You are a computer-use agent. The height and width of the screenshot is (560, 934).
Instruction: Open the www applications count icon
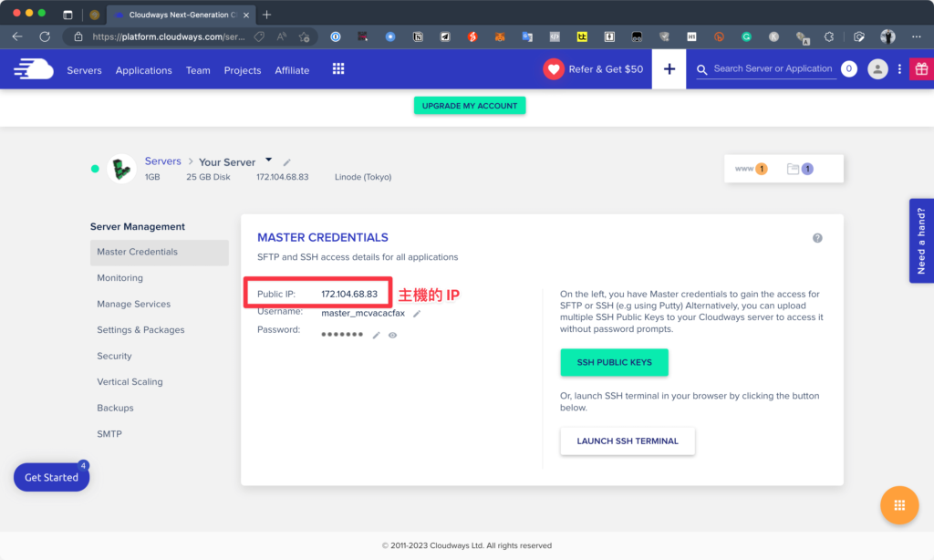point(751,169)
